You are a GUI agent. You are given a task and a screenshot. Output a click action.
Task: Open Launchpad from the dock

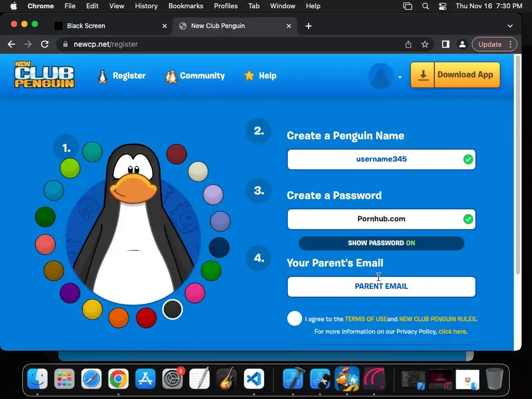click(64, 379)
